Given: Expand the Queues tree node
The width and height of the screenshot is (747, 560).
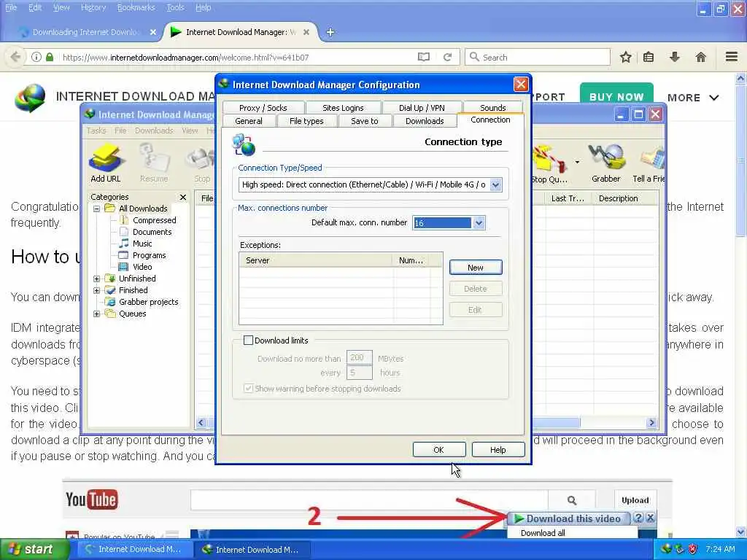Looking at the screenshot, I should pyautogui.click(x=97, y=314).
